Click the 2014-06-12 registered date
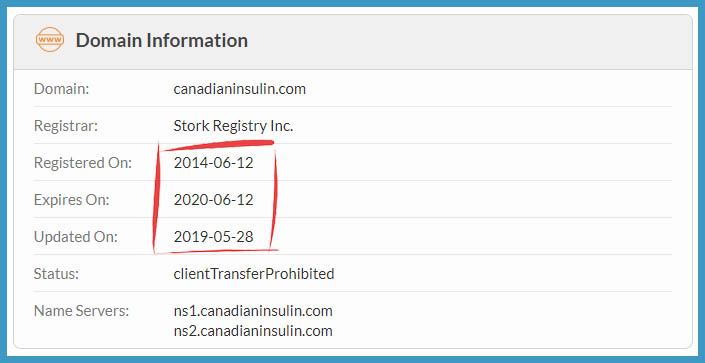Image resolution: width=705 pixels, height=363 pixels. tap(214, 163)
